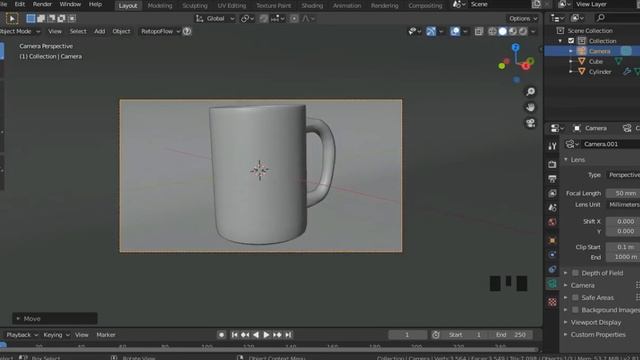Click the Z axis on navigation gizmo
The width and height of the screenshot is (640, 360).
(516, 47)
